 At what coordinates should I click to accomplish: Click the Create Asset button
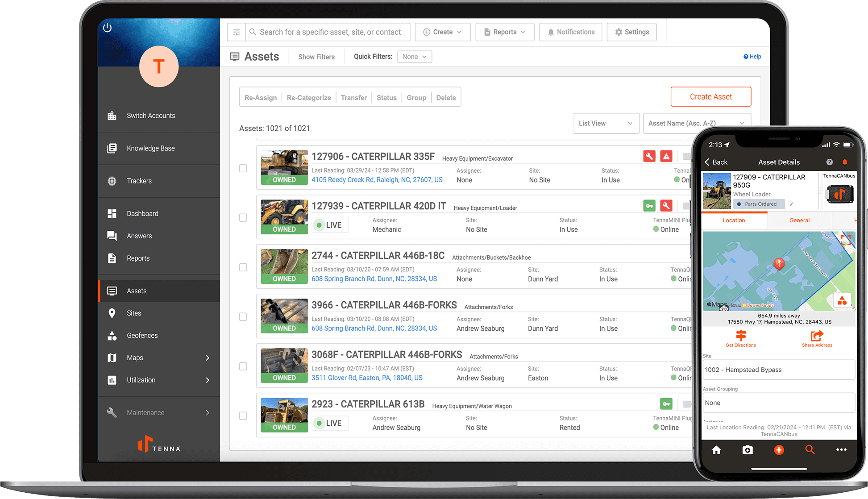(710, 96)
